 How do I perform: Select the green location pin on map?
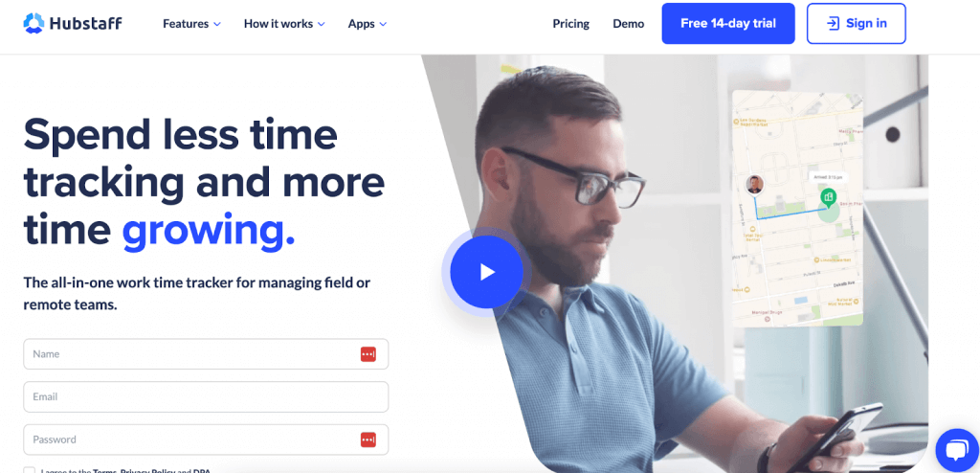pyautogui.click(x=829, y=198)
